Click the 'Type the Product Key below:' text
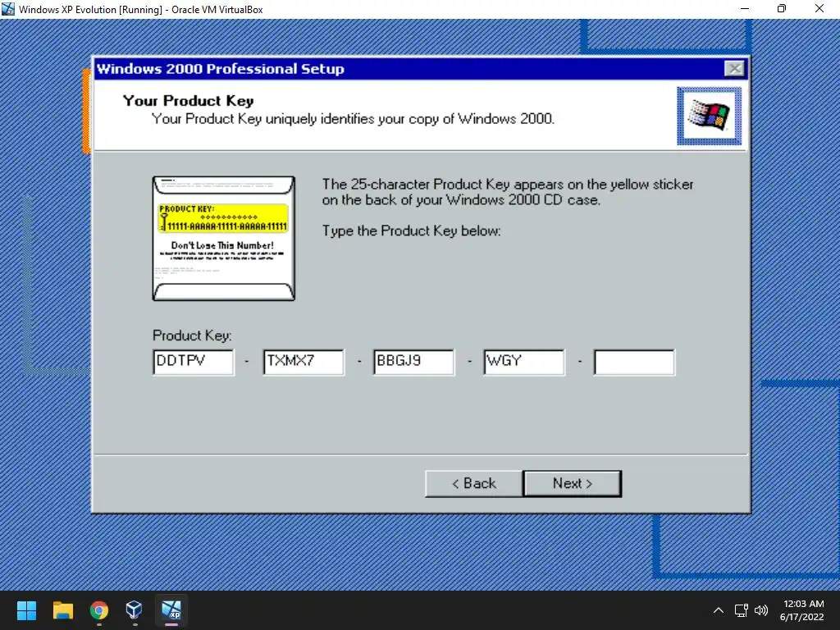The width and height of the screenshot is (840, 630). [x=412, y=231]
